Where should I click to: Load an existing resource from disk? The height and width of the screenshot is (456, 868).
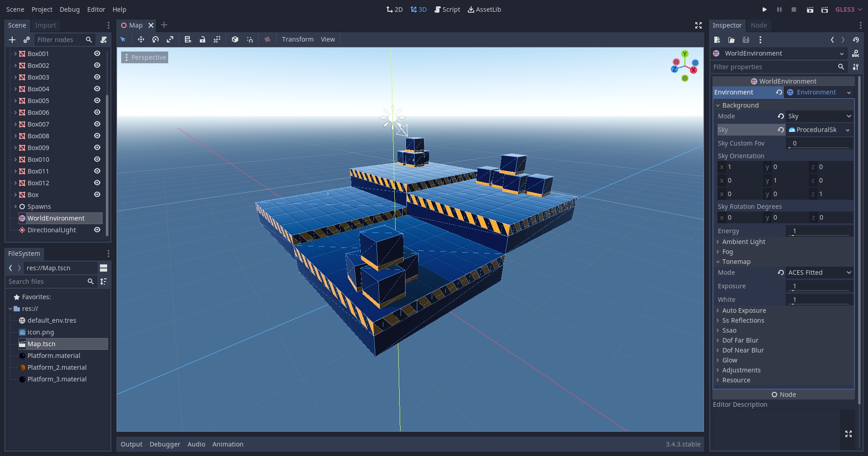tap(731, 40)
